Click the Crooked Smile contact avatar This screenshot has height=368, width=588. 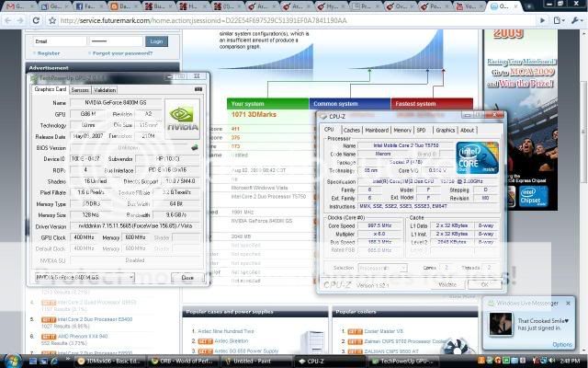(499, 323)
